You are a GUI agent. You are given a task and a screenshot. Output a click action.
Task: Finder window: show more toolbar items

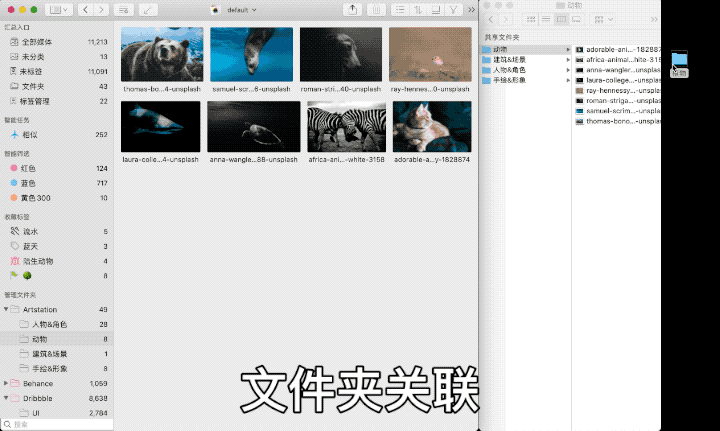click(x=654, y=19)
